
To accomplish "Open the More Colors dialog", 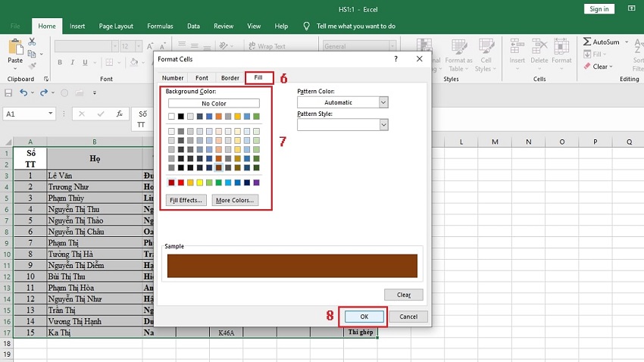I will (x=234, y=201).
